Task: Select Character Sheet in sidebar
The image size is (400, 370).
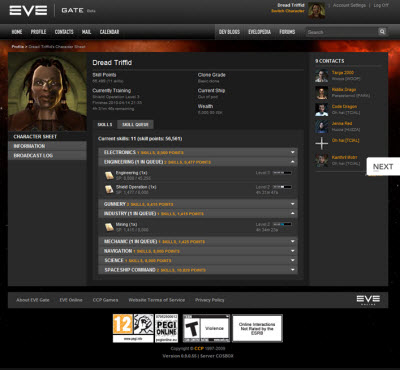Action: (x=47, y=137)
